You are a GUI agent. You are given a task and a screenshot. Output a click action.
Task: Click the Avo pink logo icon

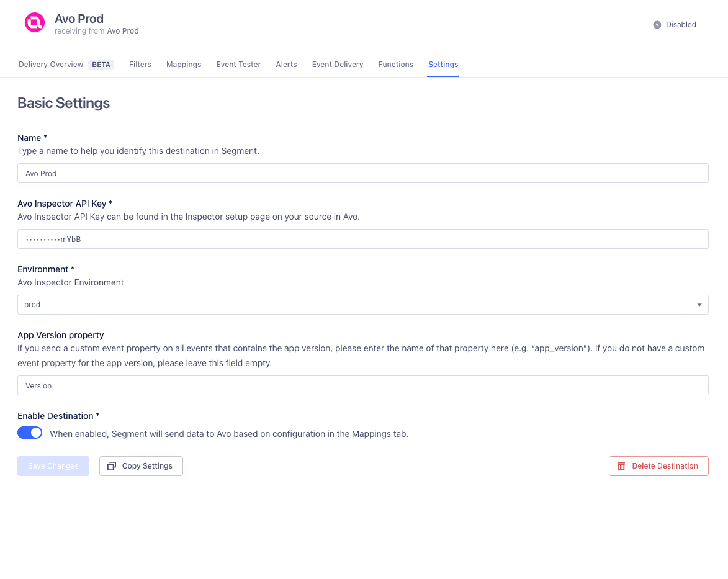(34, 22)
